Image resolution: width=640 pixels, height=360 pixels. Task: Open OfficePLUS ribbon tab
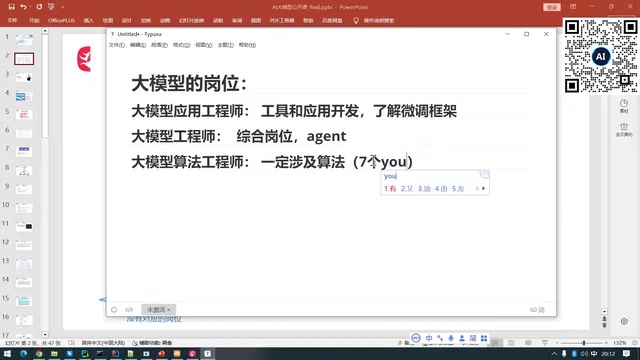[x=62, y=20]
